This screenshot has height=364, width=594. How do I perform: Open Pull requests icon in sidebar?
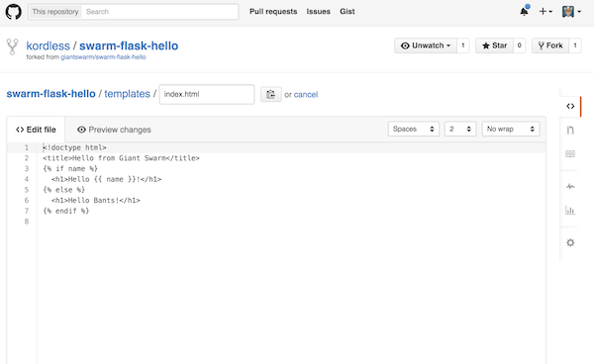pyautogui.click(x=570, y=131)
